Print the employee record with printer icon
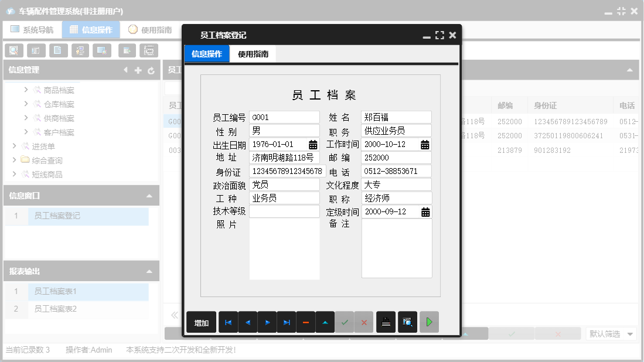This screenshot has height=362, width=644. coord(386,322)
